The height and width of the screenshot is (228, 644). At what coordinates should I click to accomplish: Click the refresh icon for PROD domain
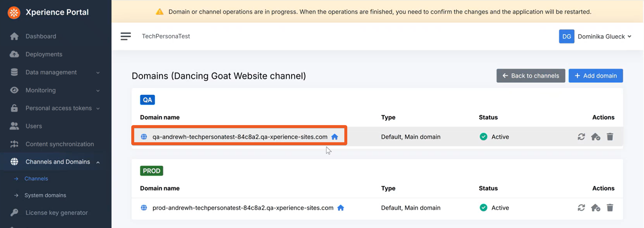581,208
